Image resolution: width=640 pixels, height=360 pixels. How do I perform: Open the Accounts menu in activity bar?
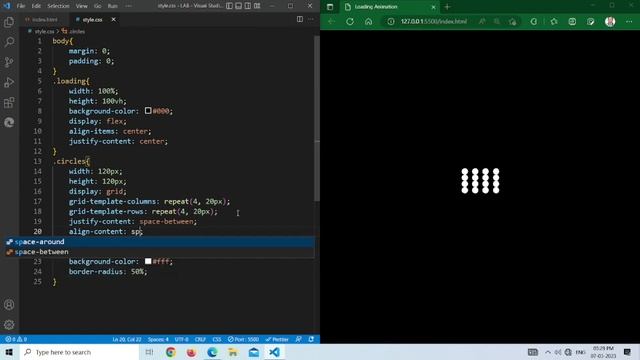[x=9, y=304]
